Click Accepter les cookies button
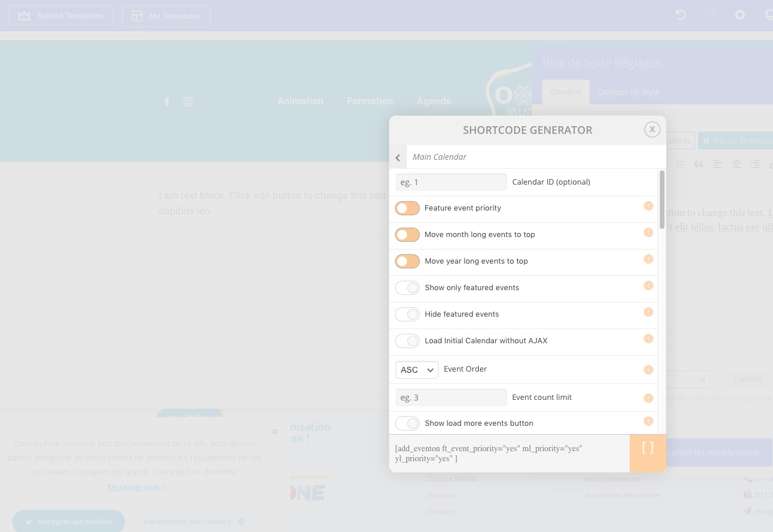The width and height of the screenshot is (773, 532). click(68, 521)
